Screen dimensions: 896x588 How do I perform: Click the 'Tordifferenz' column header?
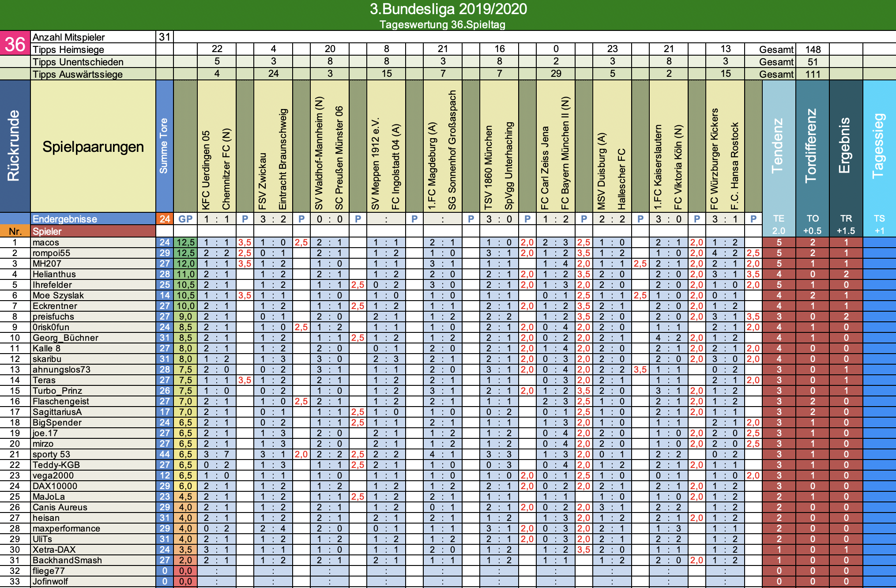pyautogui.click(x=812, y=146)
